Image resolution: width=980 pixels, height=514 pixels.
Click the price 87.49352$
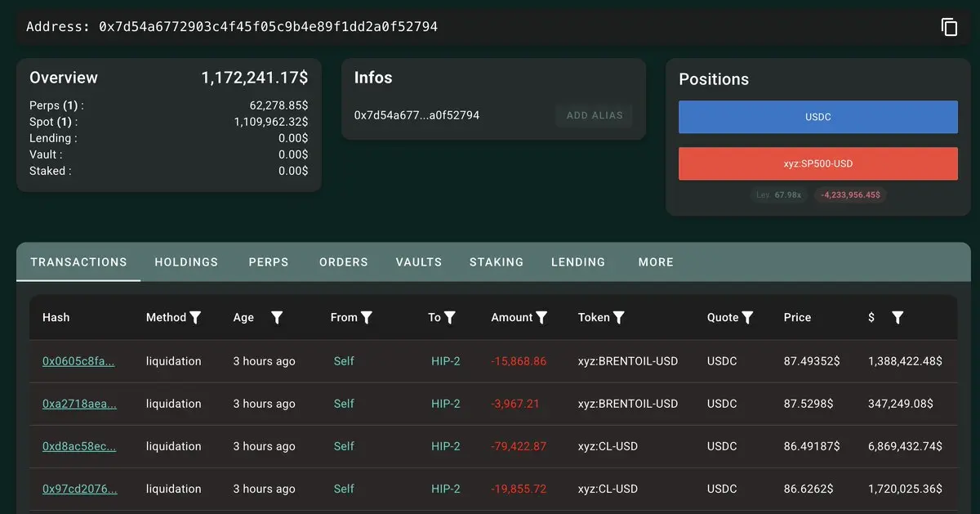[x=812, y=361]
